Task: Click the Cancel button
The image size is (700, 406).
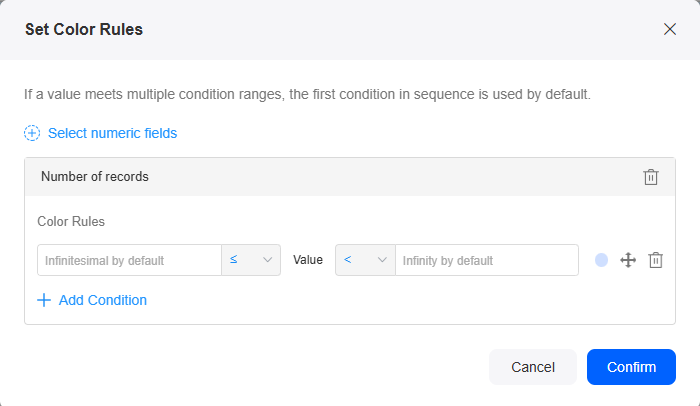Action: tap(533, 367)
